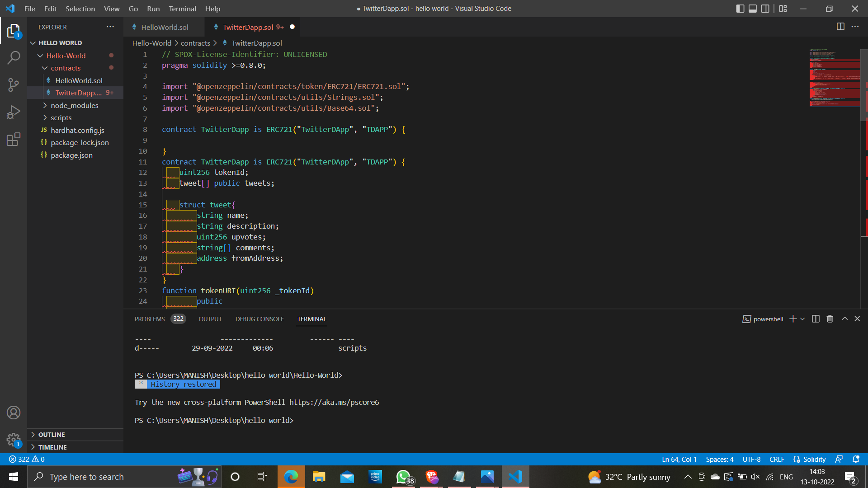Open the Terminal menu
Image resolution: width=868 pixels, height=488 pixels.
[x=182, y=9]
